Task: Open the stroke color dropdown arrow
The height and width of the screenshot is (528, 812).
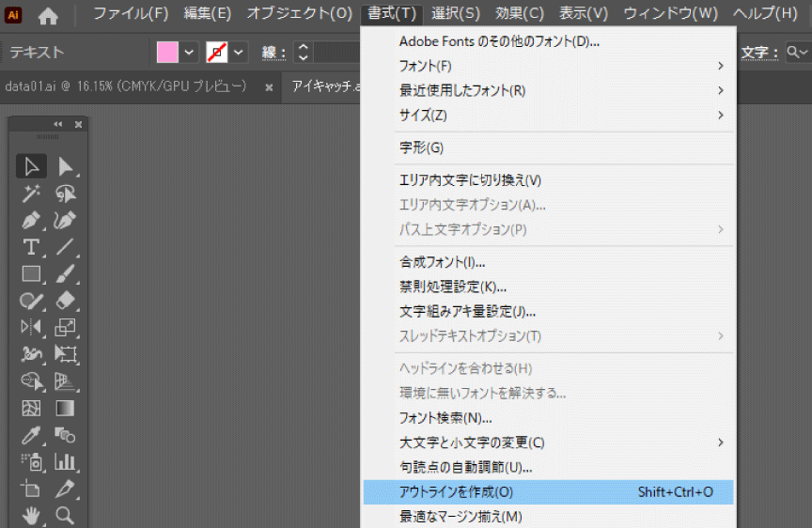Action: click(239, 53)
